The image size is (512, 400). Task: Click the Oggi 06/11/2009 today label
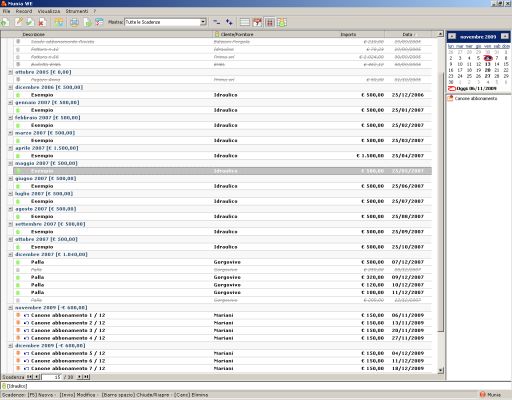[x=476, y=89]
